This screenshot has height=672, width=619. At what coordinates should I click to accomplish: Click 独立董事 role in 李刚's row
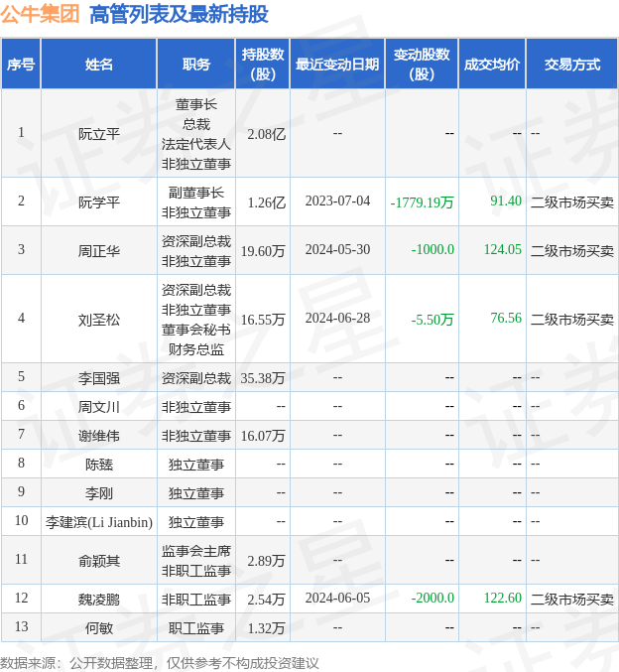tap(196, 493)
